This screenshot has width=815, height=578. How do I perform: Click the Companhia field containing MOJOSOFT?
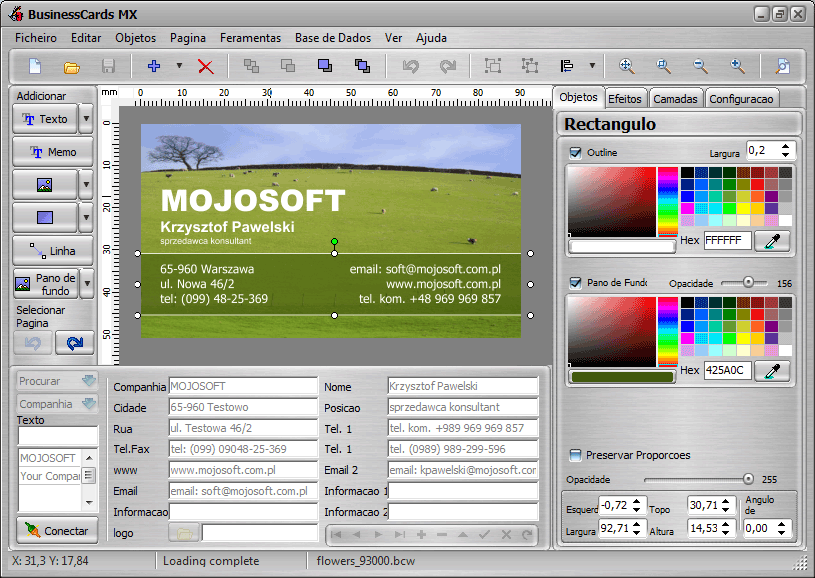pos(243,386)
